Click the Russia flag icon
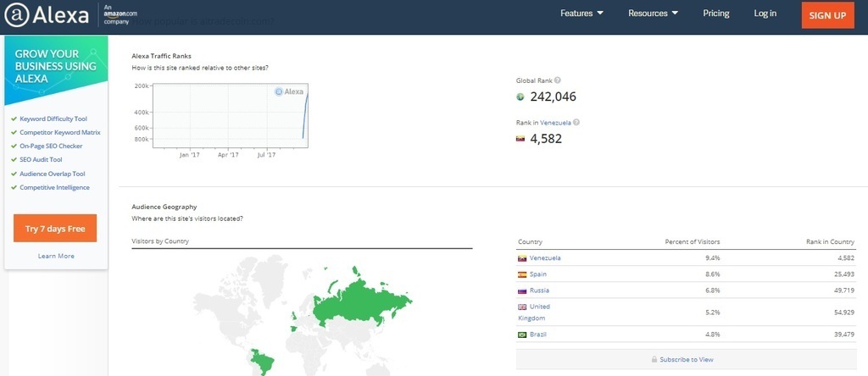Screen dimensions: 868x376 point(522,290)
